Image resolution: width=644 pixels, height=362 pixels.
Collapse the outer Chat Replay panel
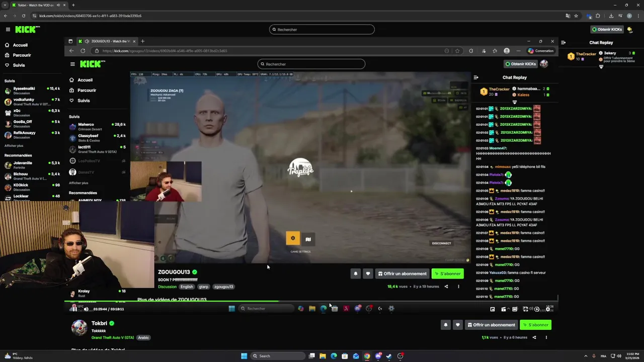pyautogui.click(x=563, y=43)
